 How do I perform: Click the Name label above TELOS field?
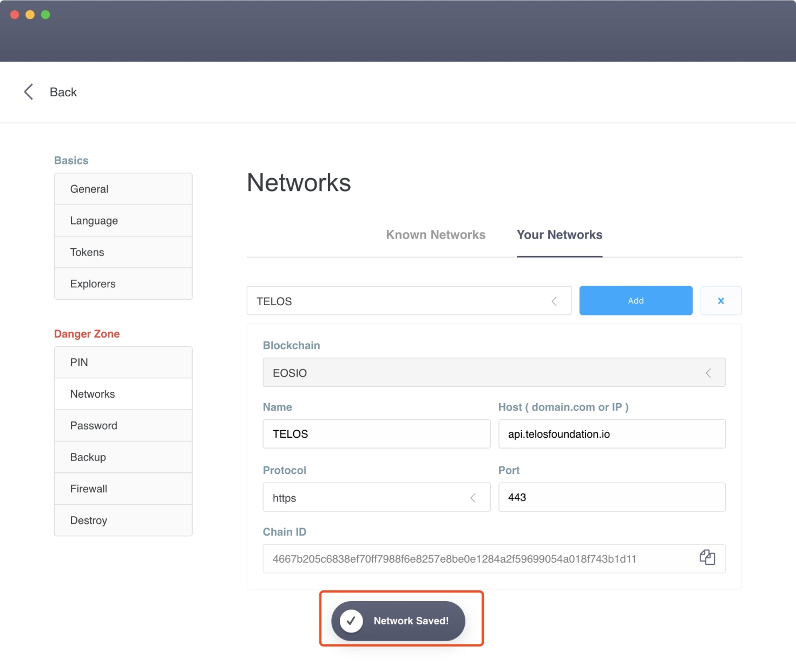coord(278,407)
